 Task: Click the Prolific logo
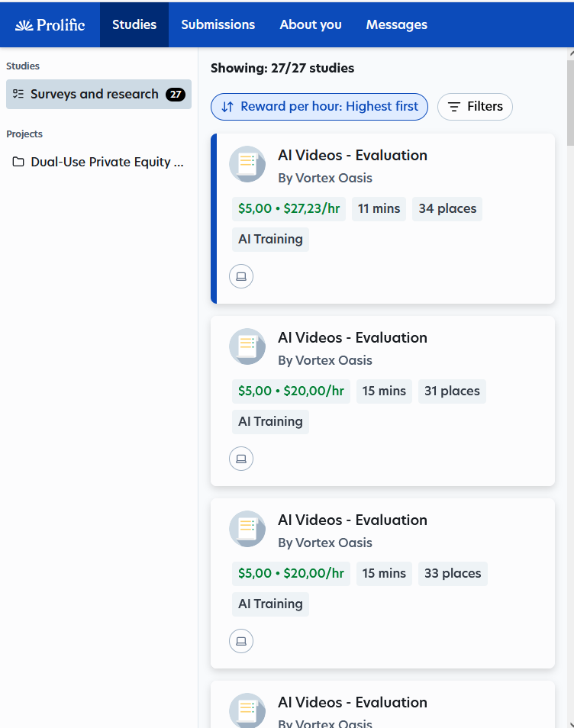(50, 25)
